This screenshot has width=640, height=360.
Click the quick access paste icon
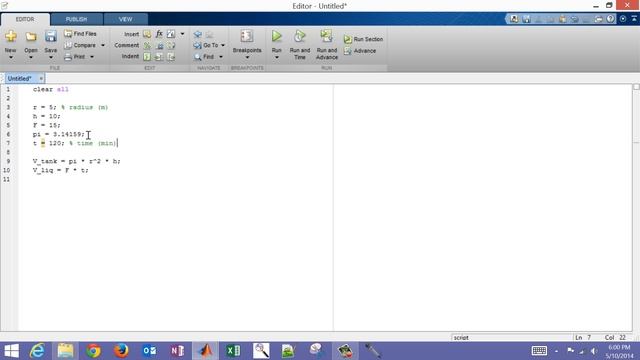pyautogui.click(x=562, y=19)
